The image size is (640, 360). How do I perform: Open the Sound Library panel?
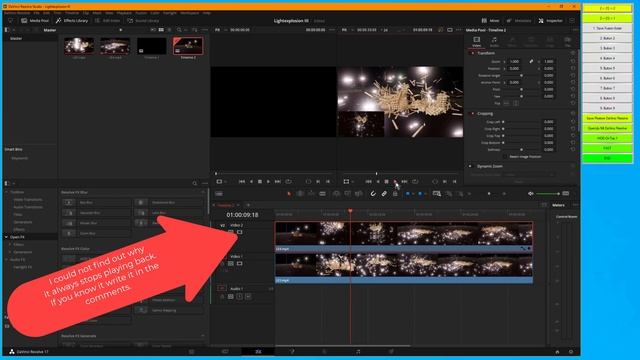click(143, 20)
